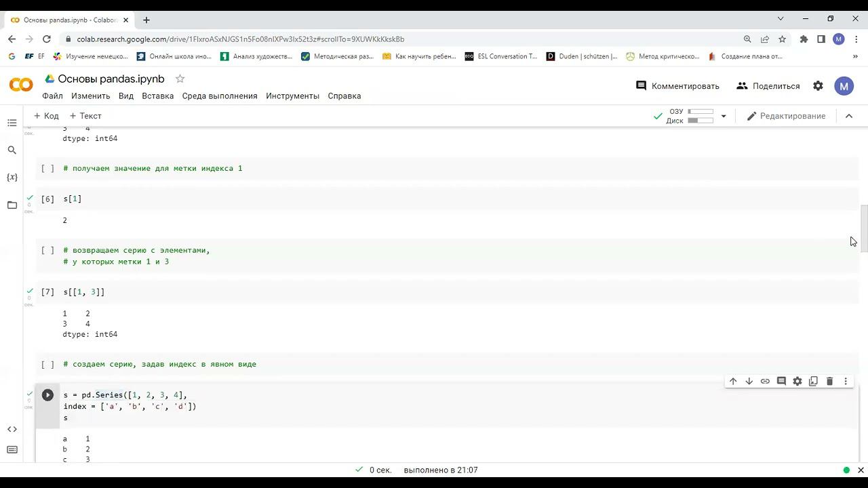Run the empty cell commenting метки индекса 1
The height and width of the screenshot is (488, 868).
47,168
